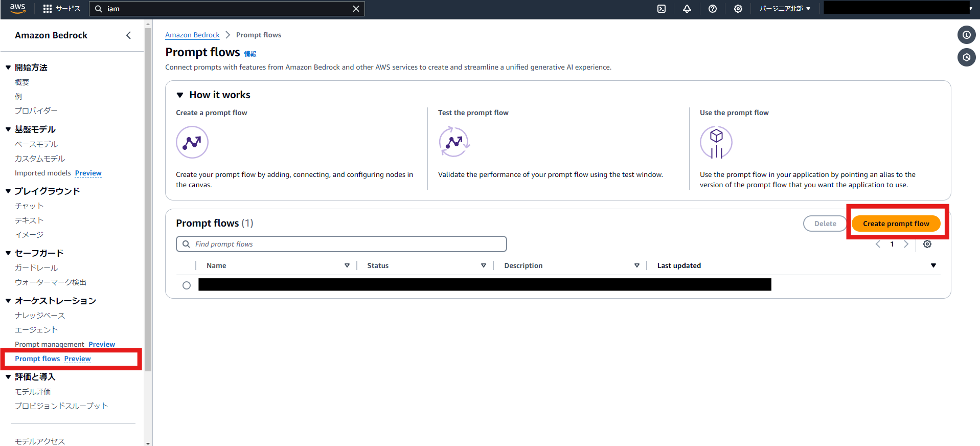
Task: Collapse the プレイグラウンド sidebar section
Action: tap(8, 191)
